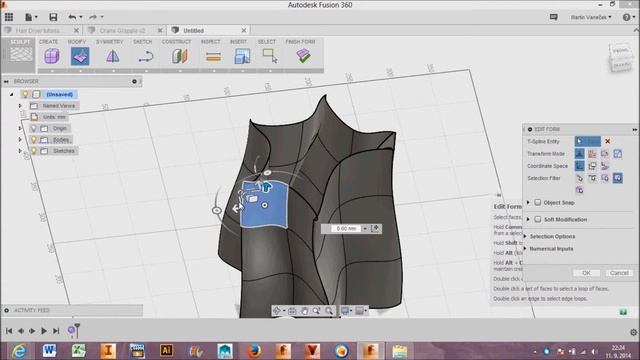Click the Finish Form checkmark icon

303,56
